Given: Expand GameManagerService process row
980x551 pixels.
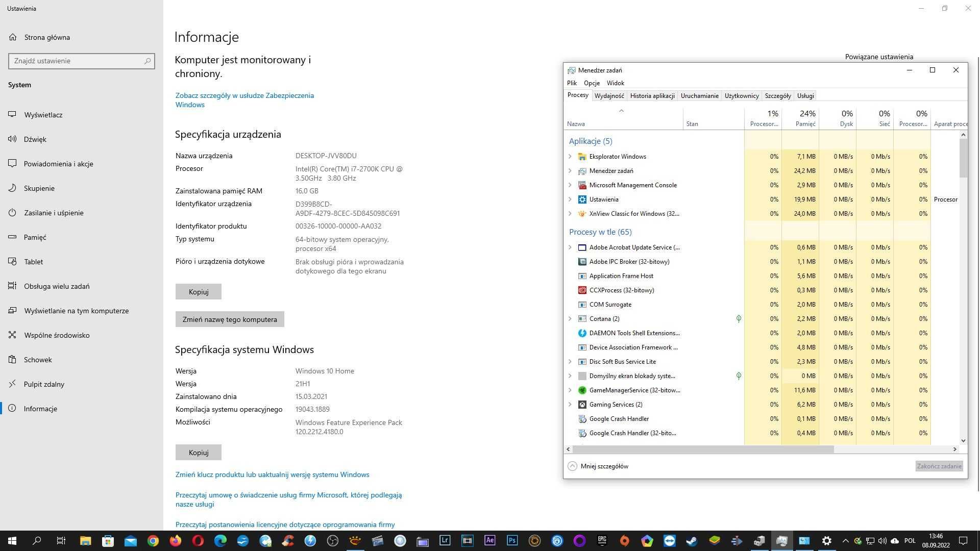Looking at the screenshot, I should click(570, 390).
